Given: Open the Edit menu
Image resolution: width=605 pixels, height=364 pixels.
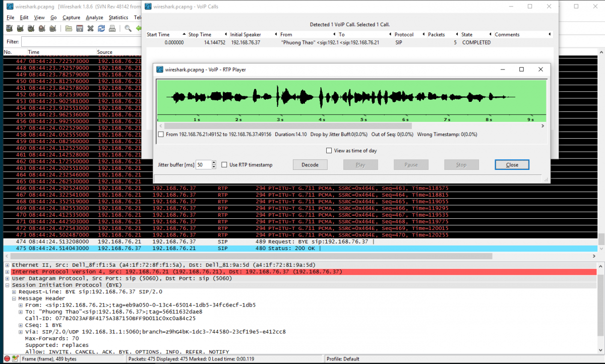Looking at the screenshot, I should [x=24, y=17].
